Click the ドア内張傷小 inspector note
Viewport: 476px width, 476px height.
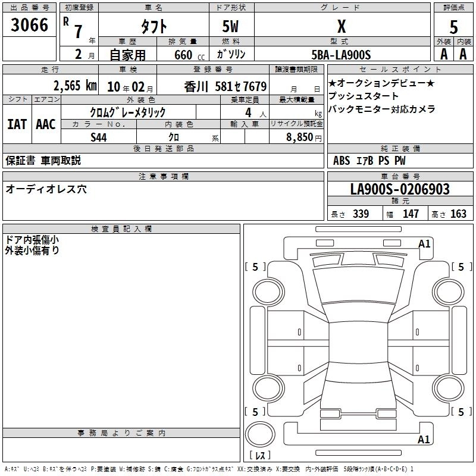[32, 240]
